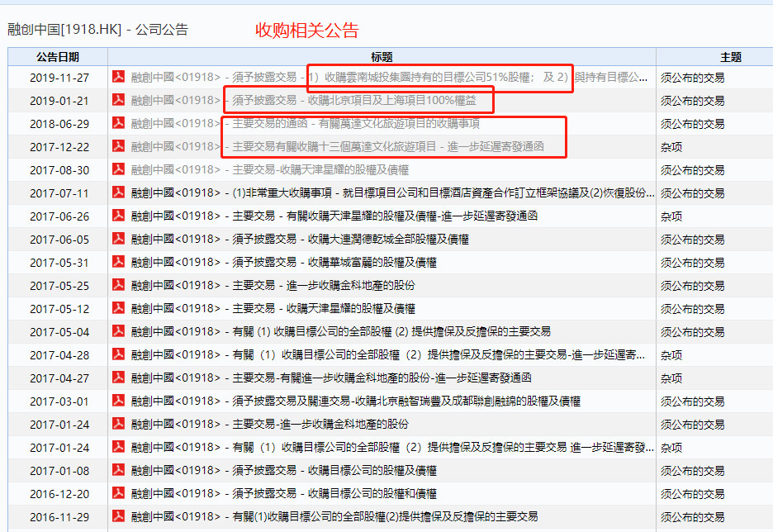The height and width of the screenshot is (532, 773).
Task: Open PDF icon for 2017-05-12 announcement
Action: click(118, 308)
